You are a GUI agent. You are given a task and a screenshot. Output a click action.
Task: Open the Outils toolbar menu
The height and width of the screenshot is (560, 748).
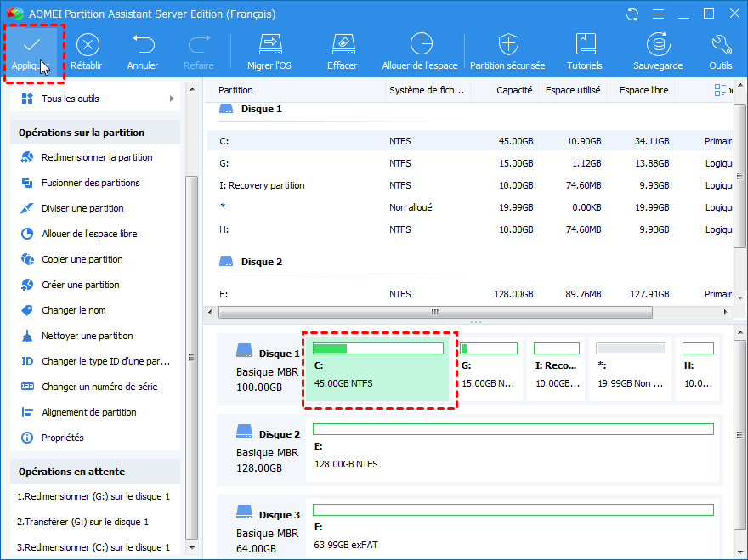[721, 45]
